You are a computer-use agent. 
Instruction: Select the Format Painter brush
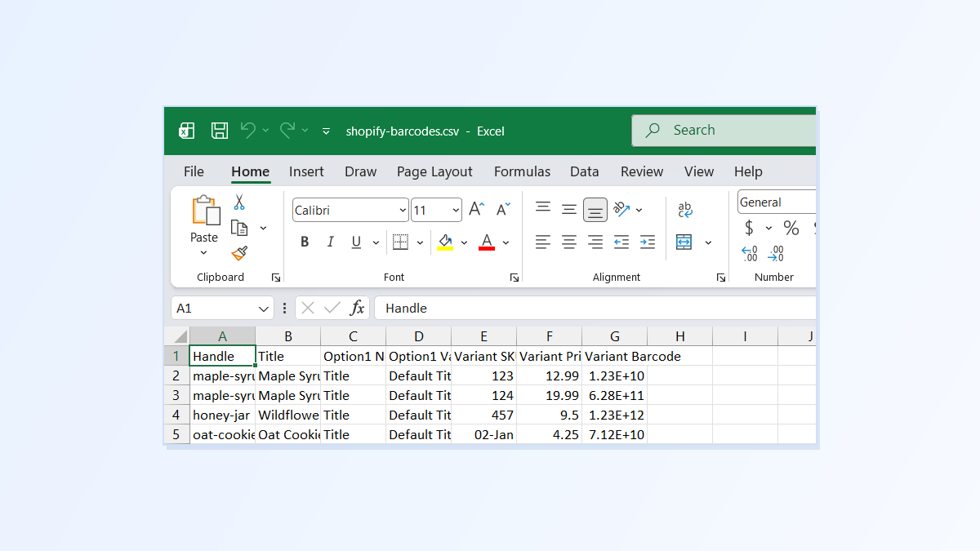tap(239, 254)
